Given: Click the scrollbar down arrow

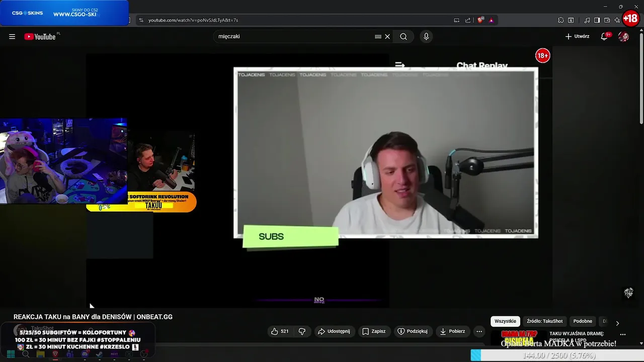Looking at the screenshot, I should click(641, 343).
